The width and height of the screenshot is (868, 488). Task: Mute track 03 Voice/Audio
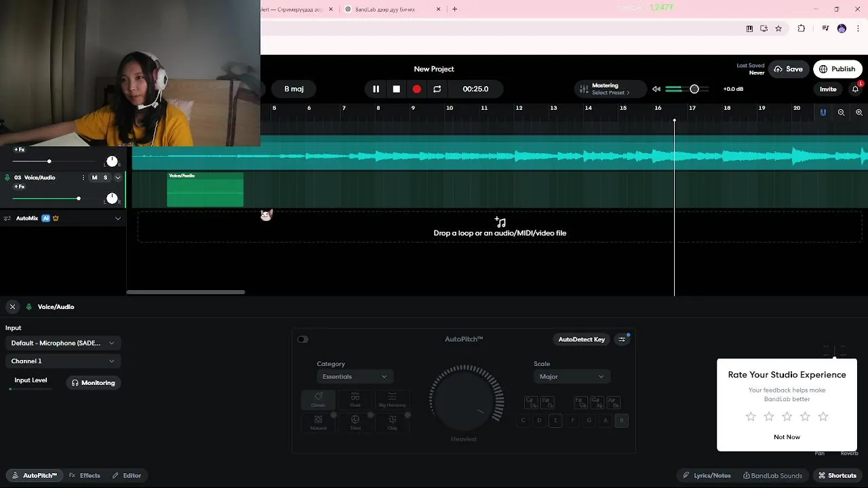point(94,178)
